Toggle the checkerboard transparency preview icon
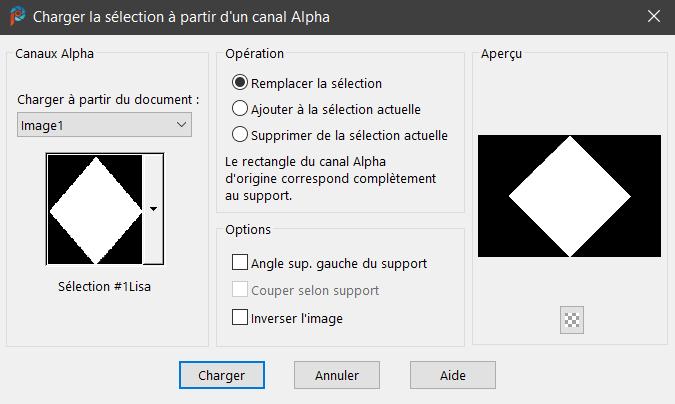Viewport: 675px width, 404px height. [x=573, y=320]
